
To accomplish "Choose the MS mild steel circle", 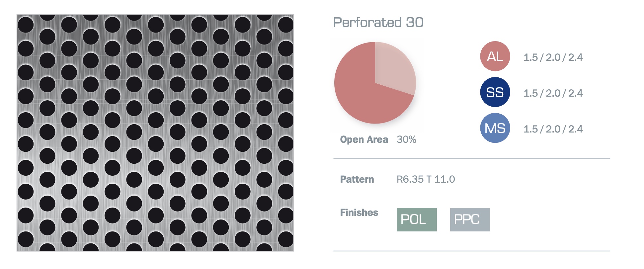I will [x=495, y=128].
